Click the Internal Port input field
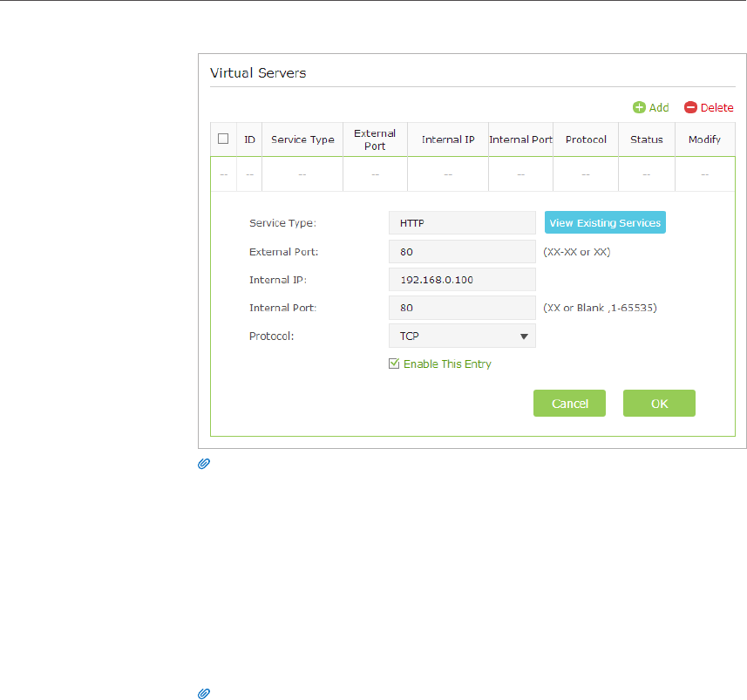Screen dimensions: 747x700 coord(462,308)
